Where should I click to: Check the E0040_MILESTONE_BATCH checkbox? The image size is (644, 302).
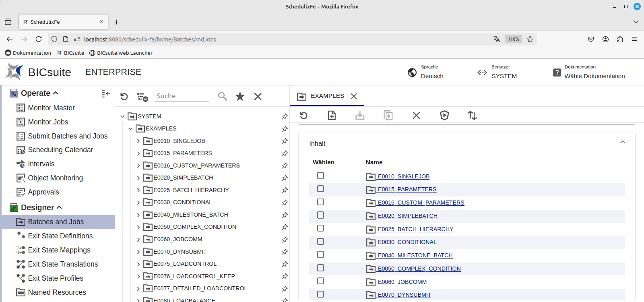(320, 255)
